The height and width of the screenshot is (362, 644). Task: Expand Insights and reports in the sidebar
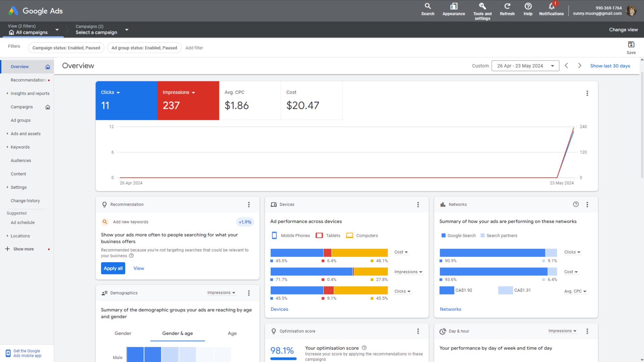pos(30,94)
